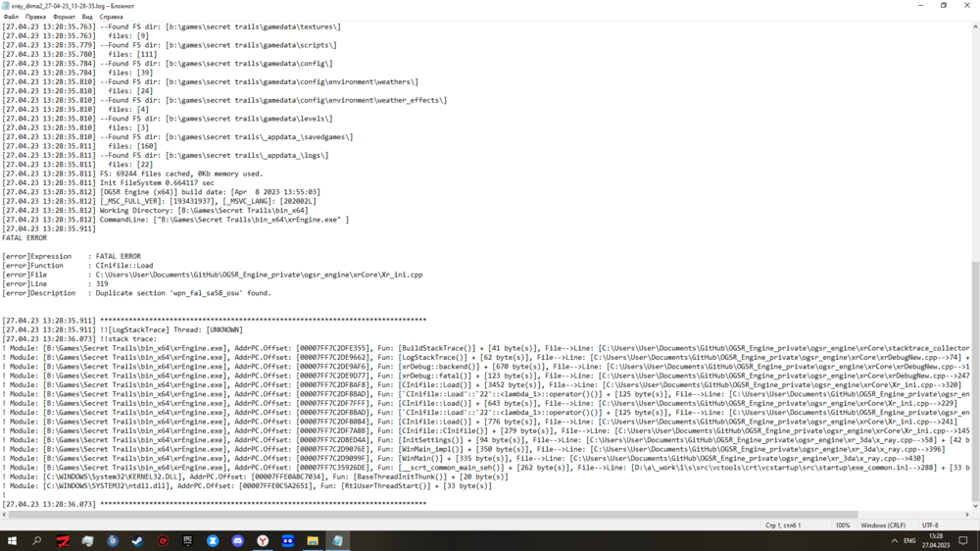Click the vertical scrollbar thumb
The image size is (980, 551).
(x=975, y=379)
